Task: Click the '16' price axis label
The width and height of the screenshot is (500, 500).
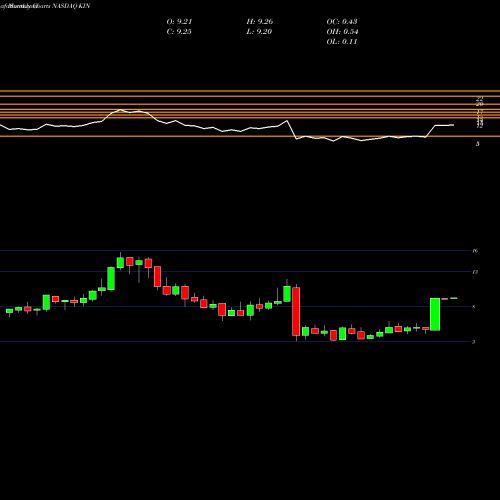Action: (x=475, y=251)
